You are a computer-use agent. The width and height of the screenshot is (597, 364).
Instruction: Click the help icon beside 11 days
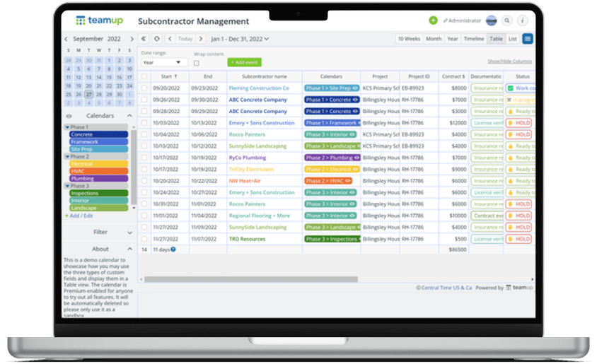pyautogui.click(x=173, y=249)
